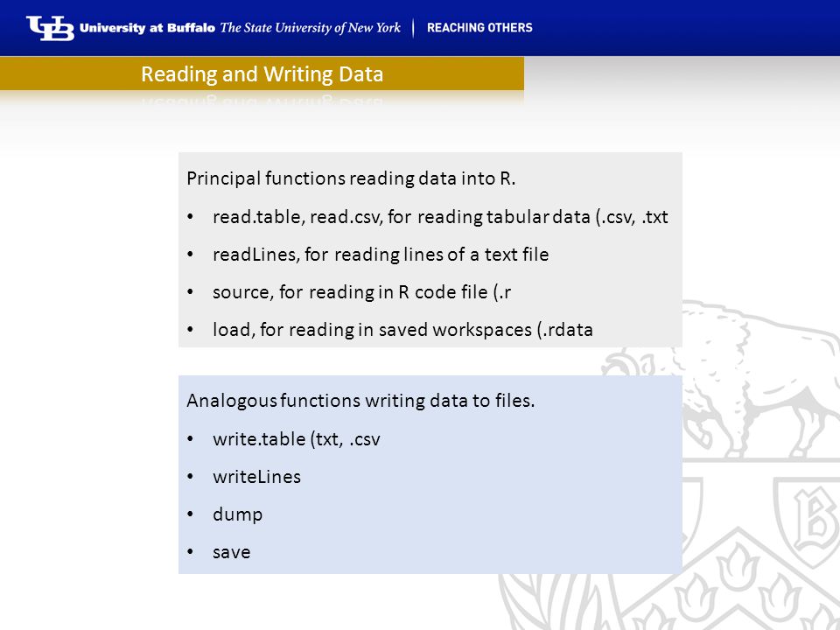Click the 'University at Buffalo' header text
Screen dimensions: 840x630
point(147,28)
